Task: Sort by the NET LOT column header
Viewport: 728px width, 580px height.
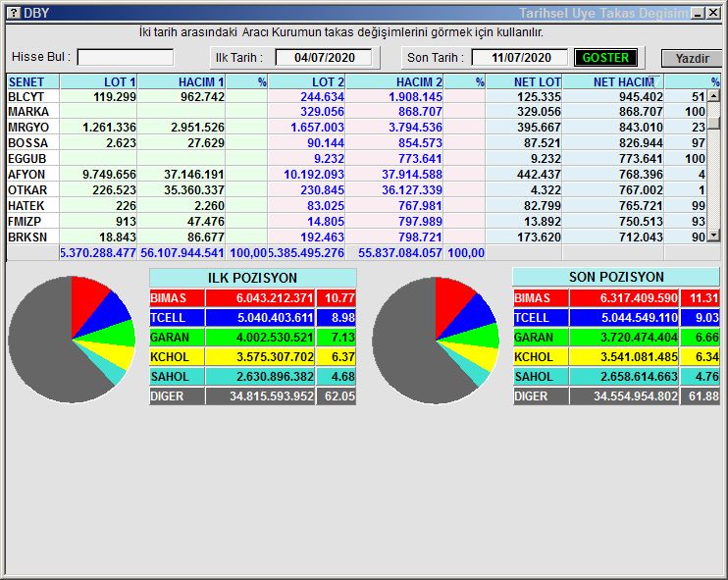Action: pos(524,81)
